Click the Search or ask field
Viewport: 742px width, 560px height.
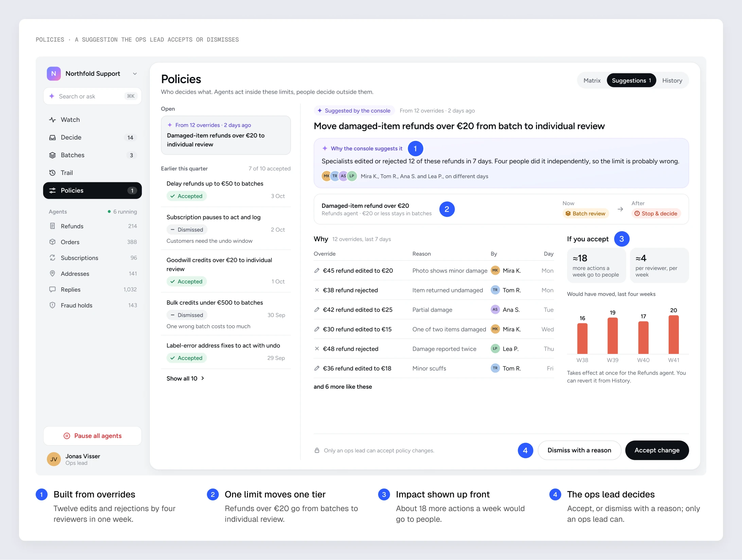click(92, 96)
